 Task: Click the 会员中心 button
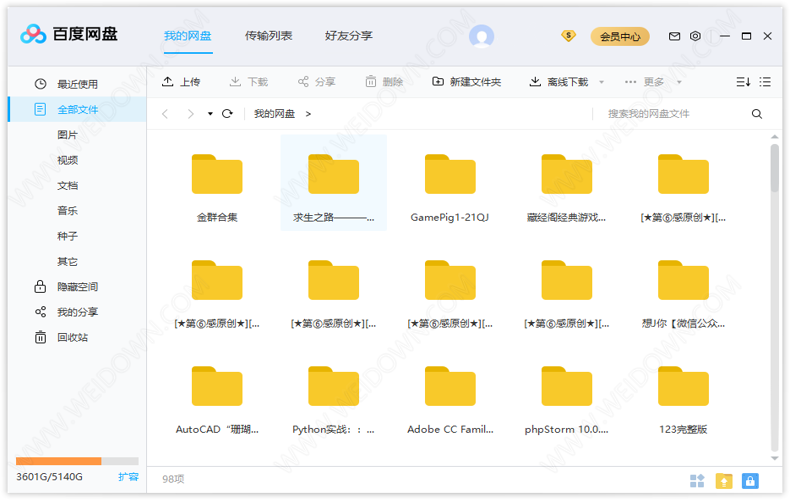tap(620, 37)
